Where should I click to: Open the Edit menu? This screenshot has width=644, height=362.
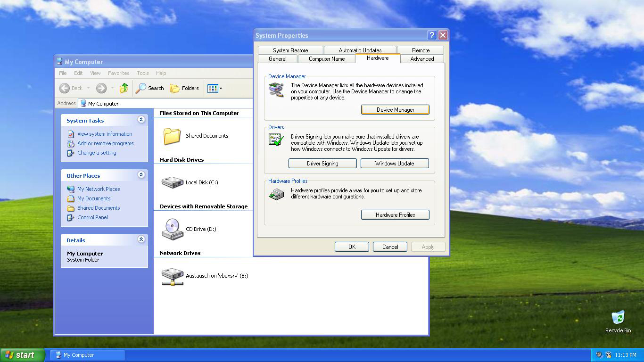(x=78, y=73)
